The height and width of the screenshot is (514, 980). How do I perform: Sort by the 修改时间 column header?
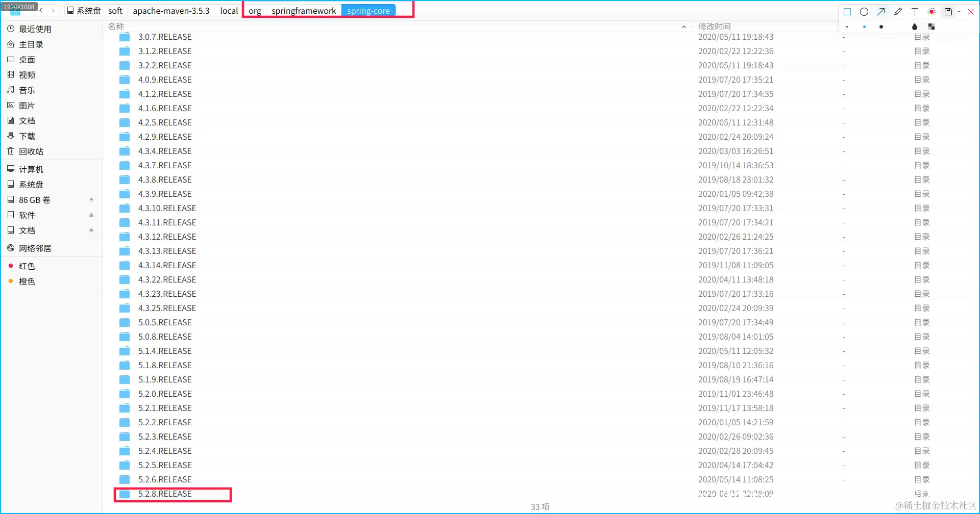(714, 27)
